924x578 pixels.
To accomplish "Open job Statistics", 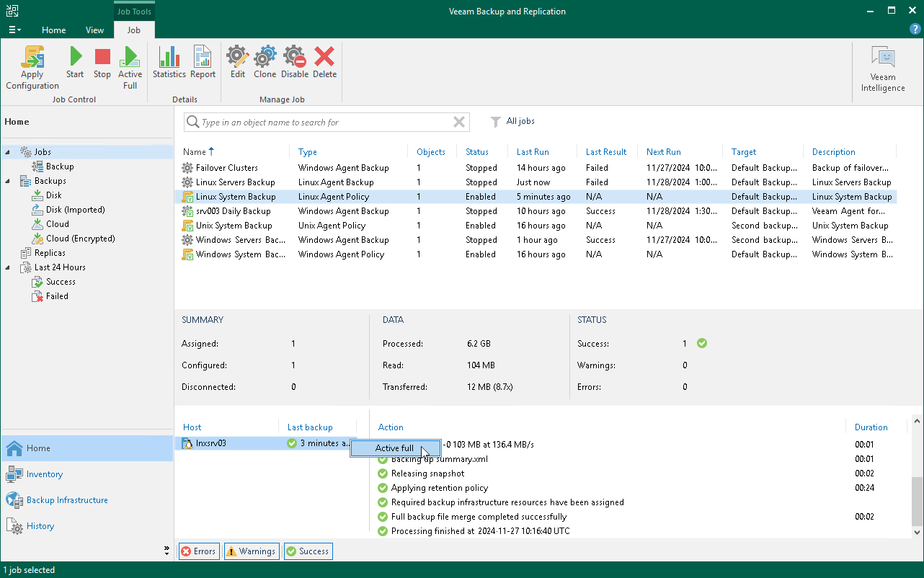I will [x=169, y=63].
